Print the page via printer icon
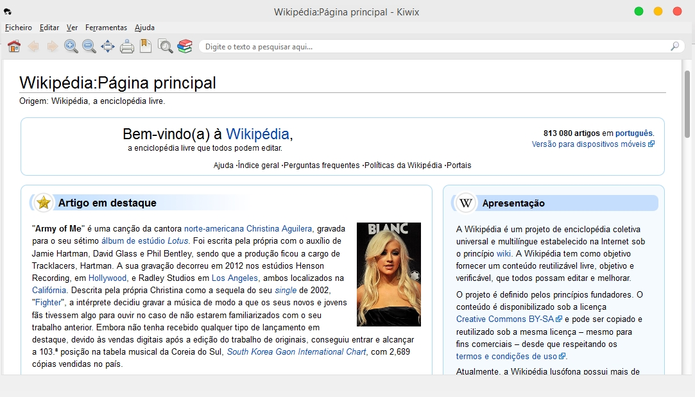This screenshot has width=695, height=397. click(x=127, y=47)
